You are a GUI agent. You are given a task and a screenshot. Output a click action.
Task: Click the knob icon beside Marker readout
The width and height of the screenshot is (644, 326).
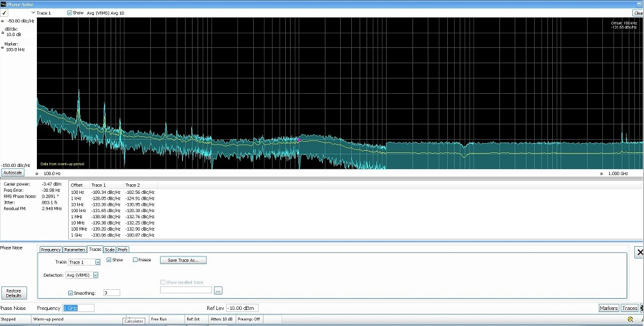(x=3, y=46)
